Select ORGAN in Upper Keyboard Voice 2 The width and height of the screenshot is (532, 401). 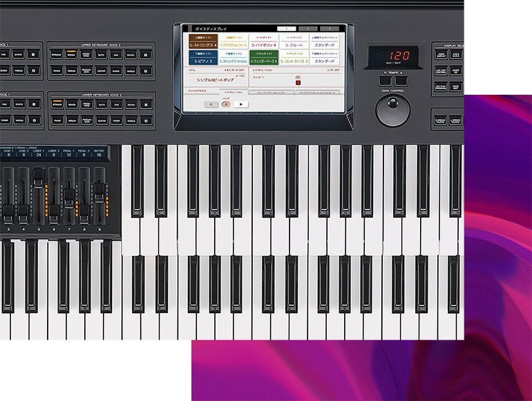(x=71, y=71)
